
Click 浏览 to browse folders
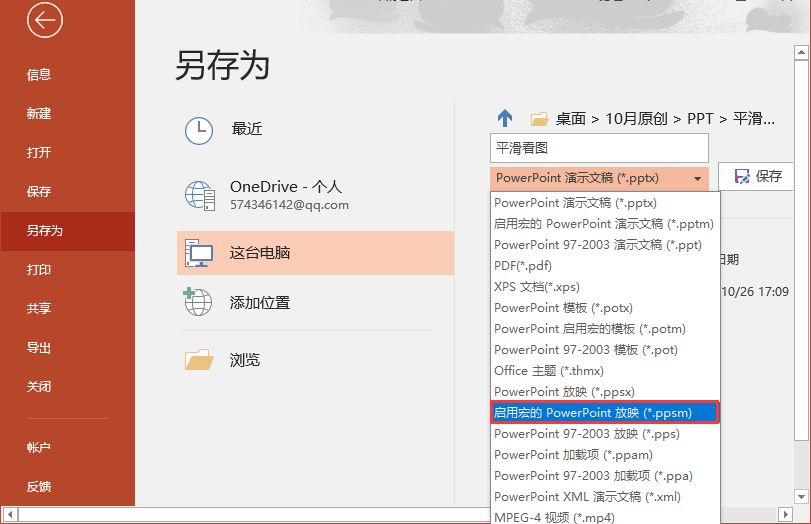pos(316,360)
